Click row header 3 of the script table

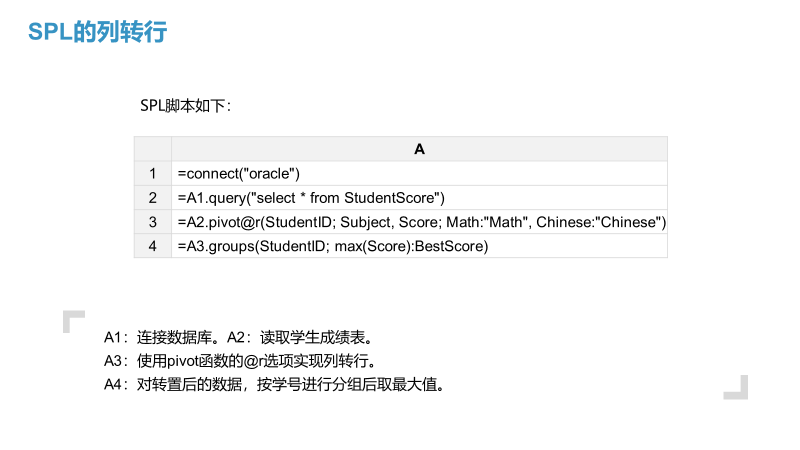click(152, 221)
